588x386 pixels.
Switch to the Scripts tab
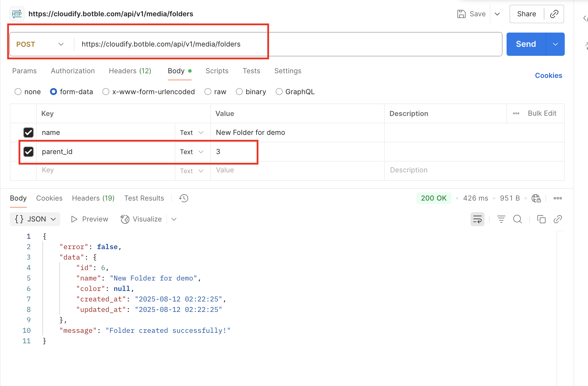coord(217,71)
